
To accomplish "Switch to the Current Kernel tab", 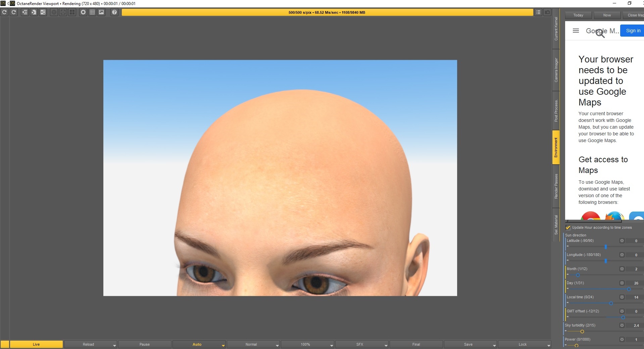I will (556, 29).
